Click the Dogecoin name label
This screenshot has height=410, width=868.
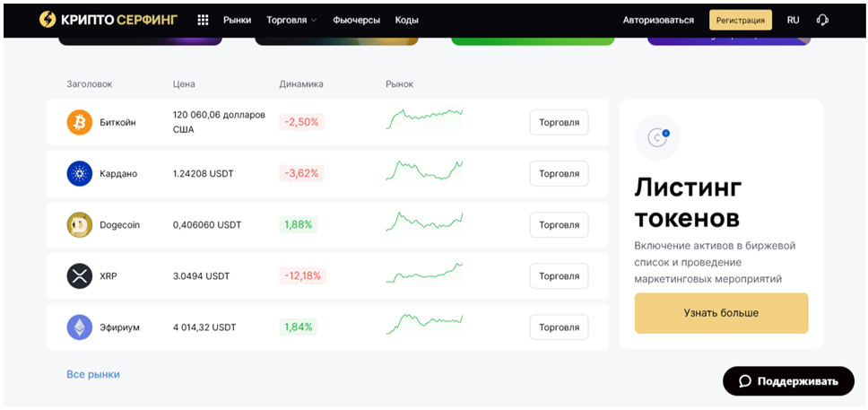pos(119,225)
